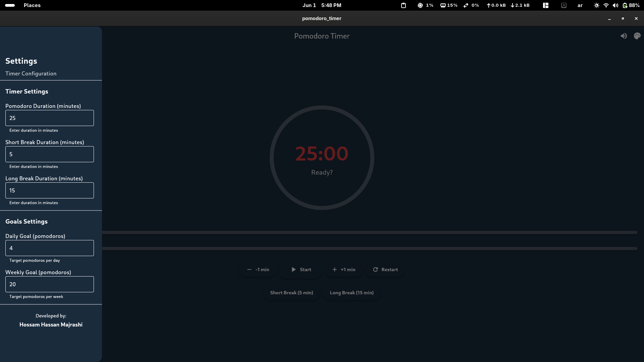Click the 'Hossam Hassan Majrashi' developer name
Image resolution: width=644 pixels, height=362 pixels.
click(x=51, y=324)
